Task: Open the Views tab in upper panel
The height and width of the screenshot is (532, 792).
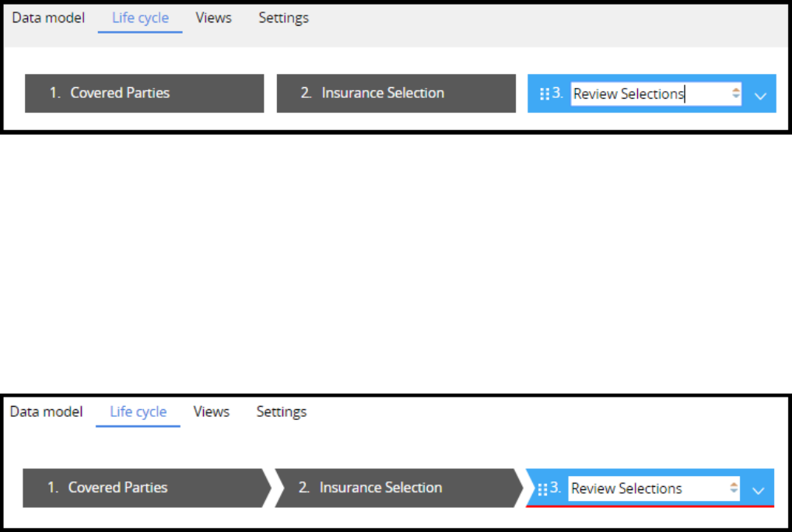Action: 214,18
